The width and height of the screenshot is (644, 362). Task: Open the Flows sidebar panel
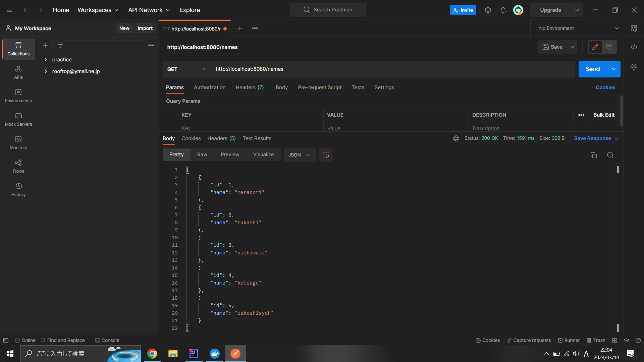click(18, 167)
